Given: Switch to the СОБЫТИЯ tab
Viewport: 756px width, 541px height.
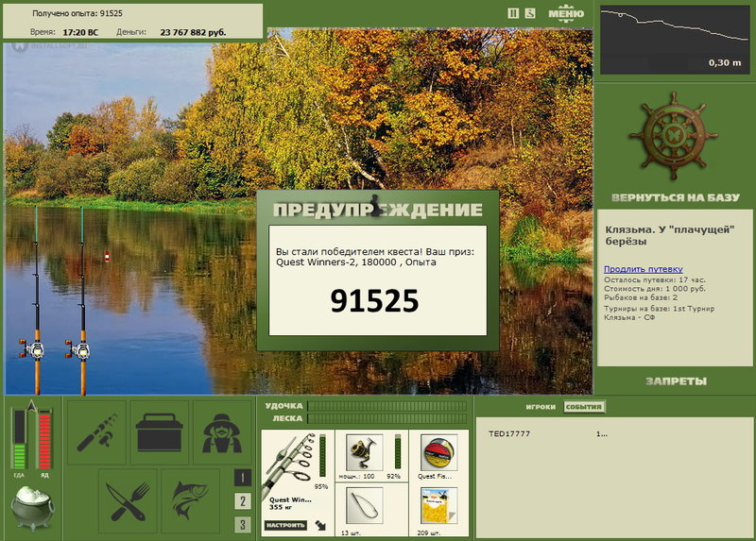Looking at the screenshot, I should click(x=584, y=407).
